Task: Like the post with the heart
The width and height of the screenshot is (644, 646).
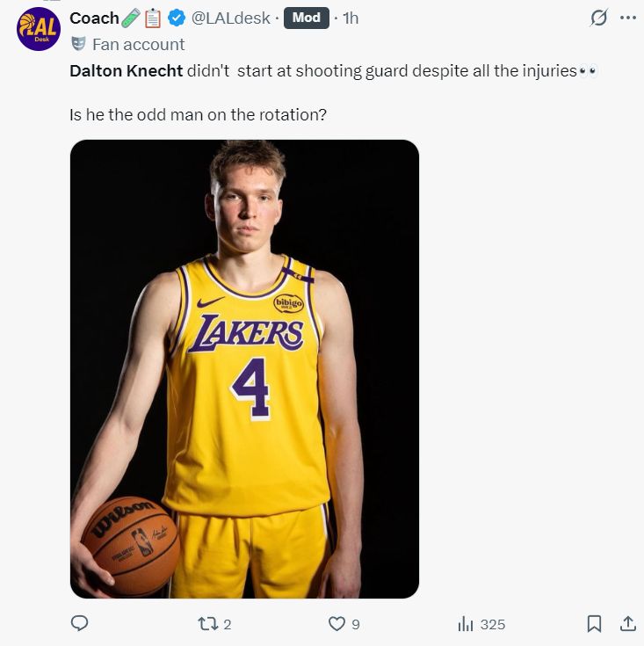Action: [x=336, y=624]
